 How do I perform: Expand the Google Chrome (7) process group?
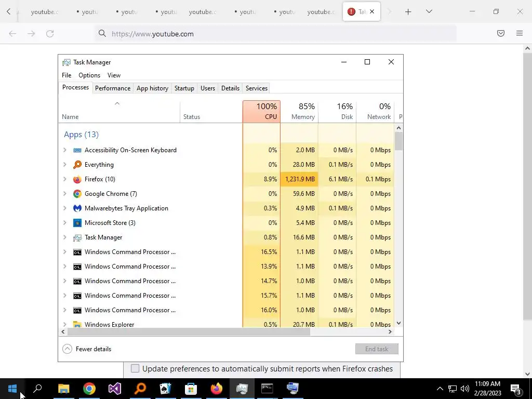tap(65, 194)
